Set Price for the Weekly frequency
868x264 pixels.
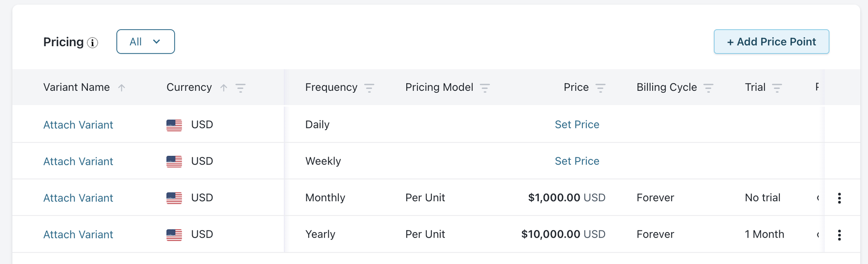[x=577, y=161]
